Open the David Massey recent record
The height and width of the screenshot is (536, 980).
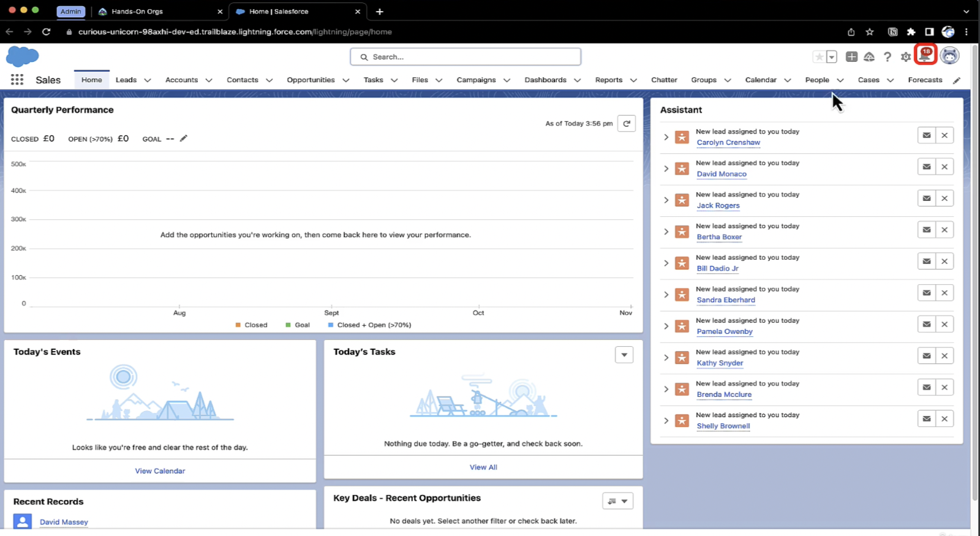coord(64,522)
